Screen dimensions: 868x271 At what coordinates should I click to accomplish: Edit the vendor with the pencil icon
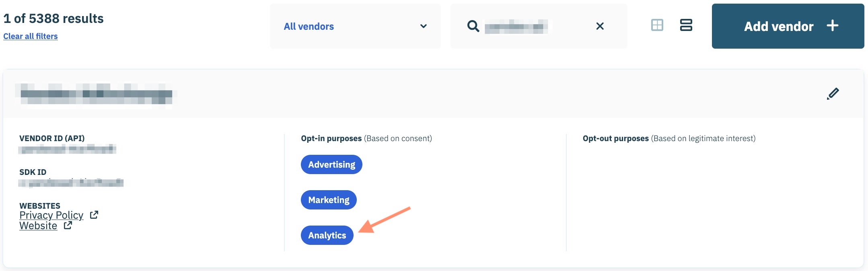tap(833, 94)
